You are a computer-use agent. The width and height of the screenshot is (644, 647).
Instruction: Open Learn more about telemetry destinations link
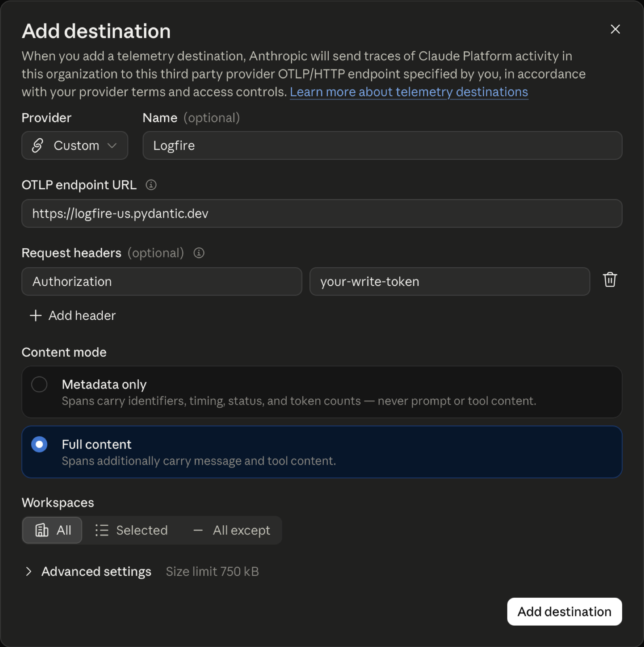pos(409,92)
